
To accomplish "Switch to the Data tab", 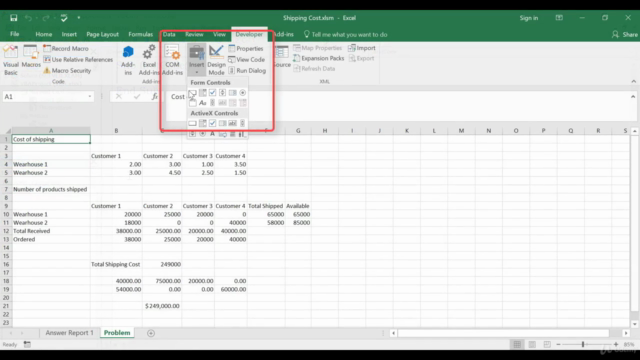I will coord(169,34).
